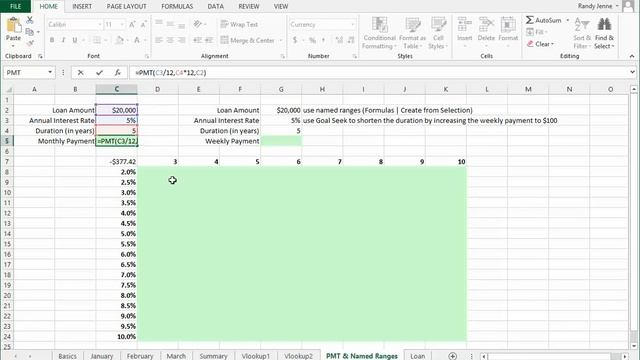Click the Clear eraser button

pos(540,44)
